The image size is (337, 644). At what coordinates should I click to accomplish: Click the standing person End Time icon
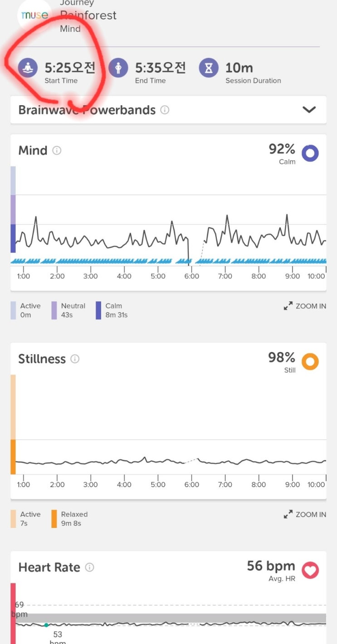118,68
